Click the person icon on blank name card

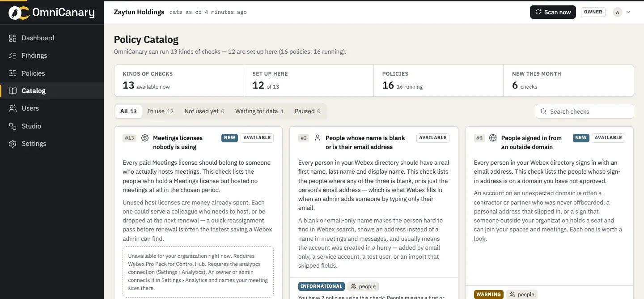[318, 138]
